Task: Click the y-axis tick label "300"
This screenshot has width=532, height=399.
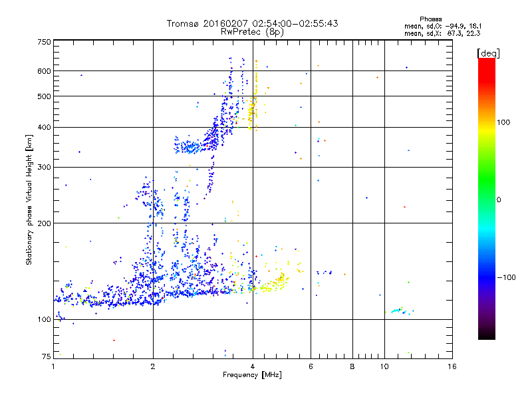Action: (45, 168)
